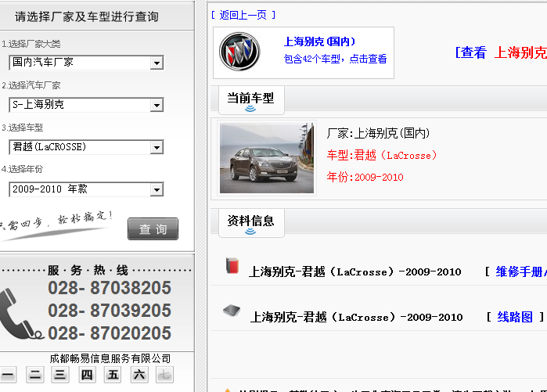The height and width of the screenshot is (392, 547).
Task: Open the 君越(LaCROSSE) model dropdown
Action: tap(86, 147)
